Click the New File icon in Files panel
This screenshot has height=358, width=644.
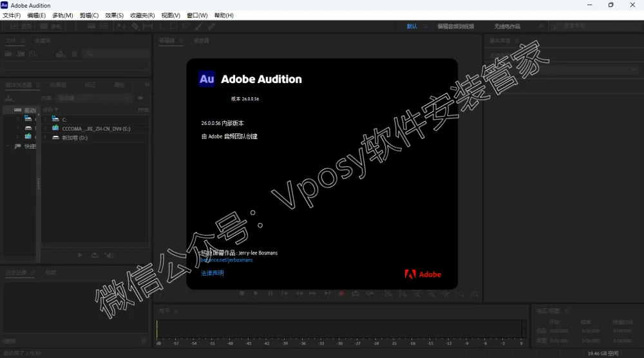coord(33,54)
